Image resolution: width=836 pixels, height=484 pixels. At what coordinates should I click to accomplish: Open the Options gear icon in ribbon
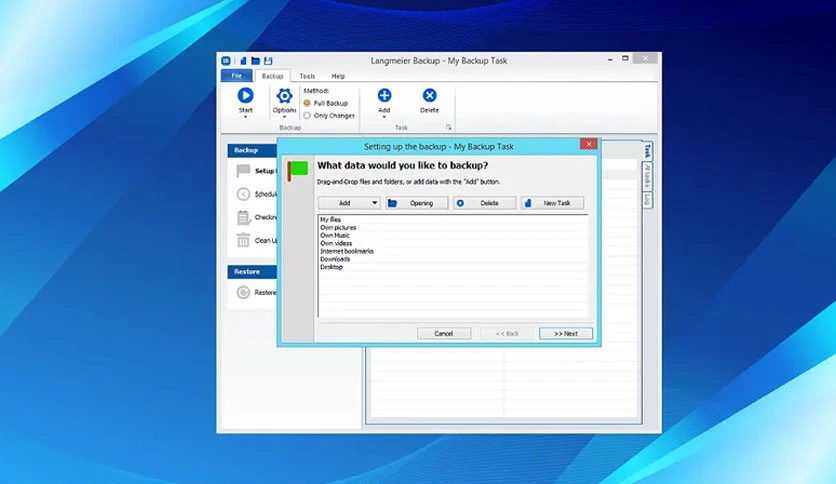[x=284, y=96]
